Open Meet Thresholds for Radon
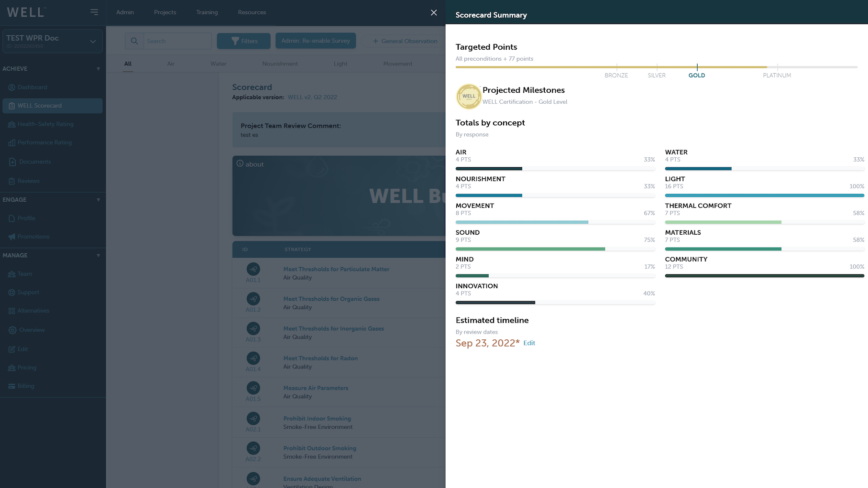 point(320,358)
